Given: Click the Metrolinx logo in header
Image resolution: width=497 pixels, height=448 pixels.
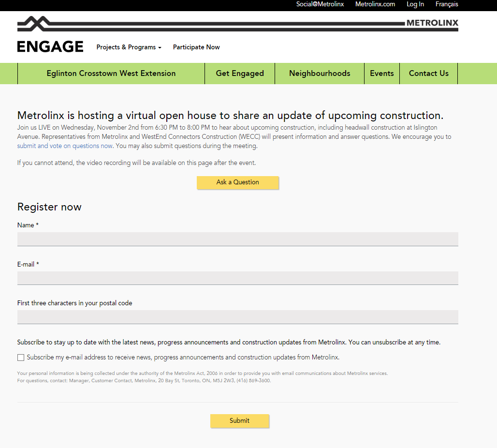Looking at the screenshot, I should (238, 24).
